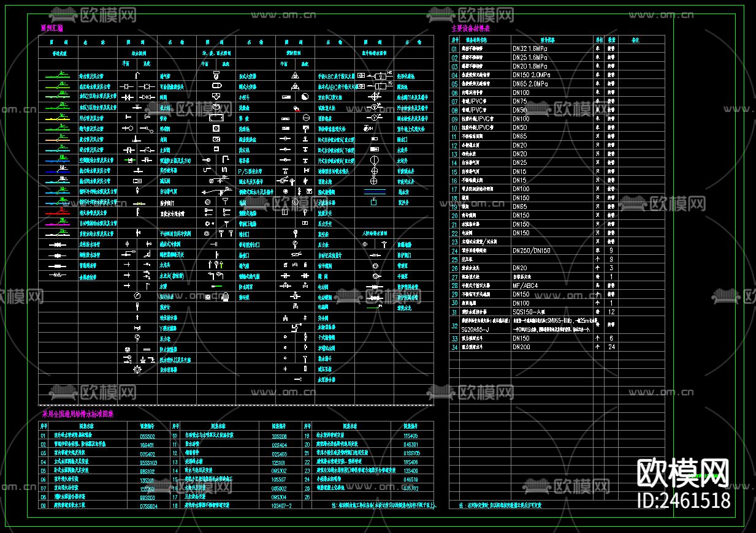756x533 pixels.
Task: Select the 采用全国通用给排水标准图集 heading
Action: [77, 414]
